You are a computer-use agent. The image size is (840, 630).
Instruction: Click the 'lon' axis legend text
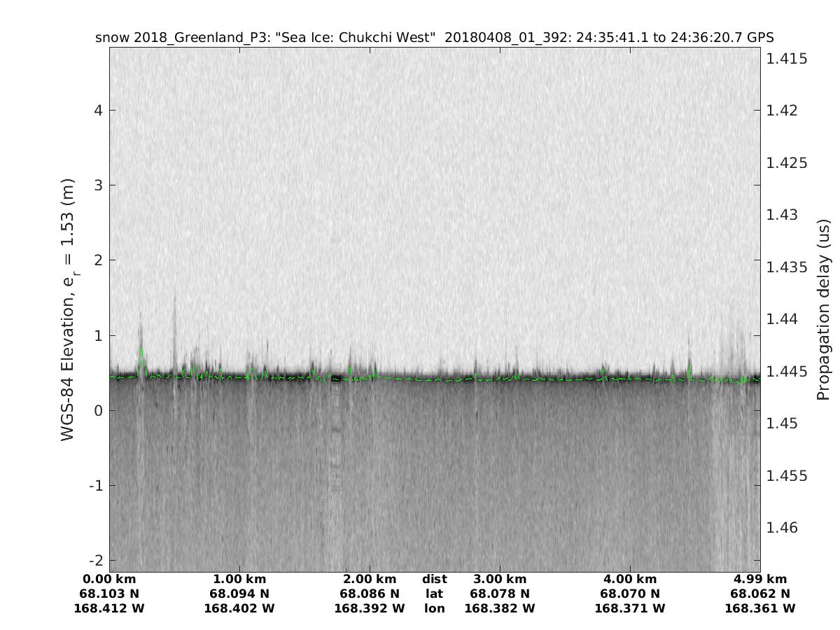pyautogui.click(x=434, y=608)
